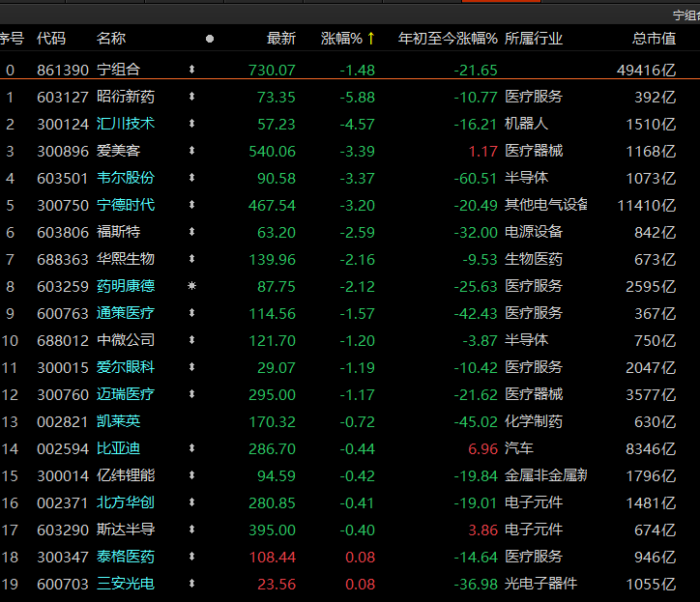Select the 北方华创 stock name
The height and width of the screenshot is (602, 700).
coord(125,502)
